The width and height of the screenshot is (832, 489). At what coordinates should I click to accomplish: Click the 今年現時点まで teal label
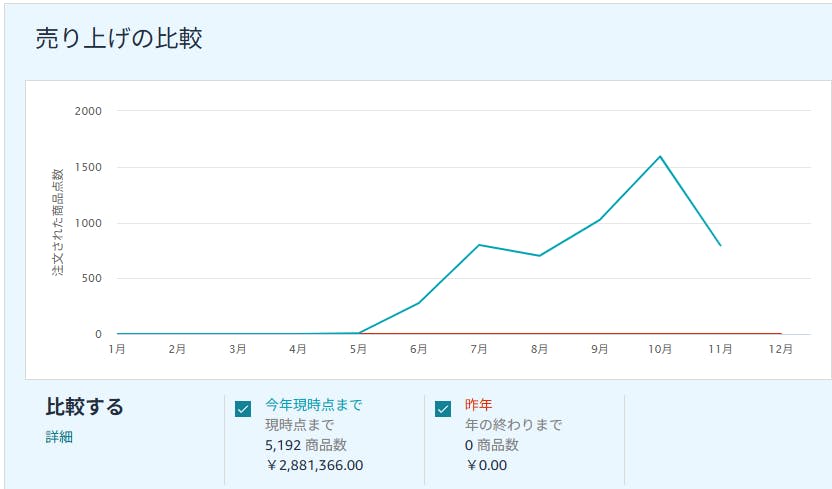coord(313,405)
